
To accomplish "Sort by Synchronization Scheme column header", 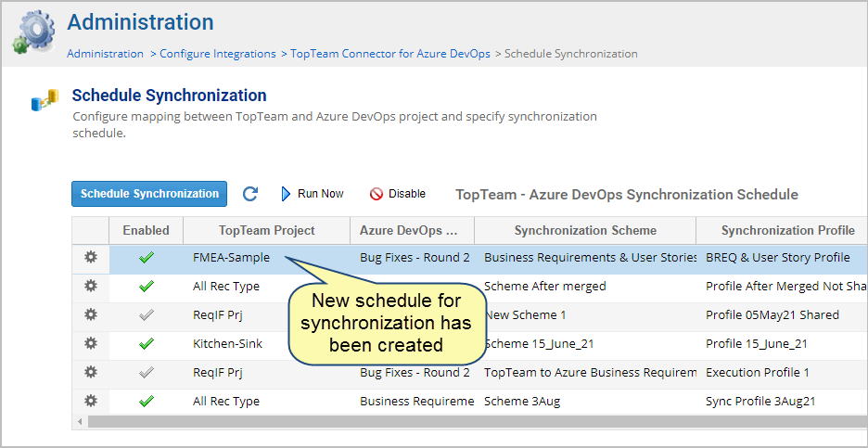I will (585, 230).
